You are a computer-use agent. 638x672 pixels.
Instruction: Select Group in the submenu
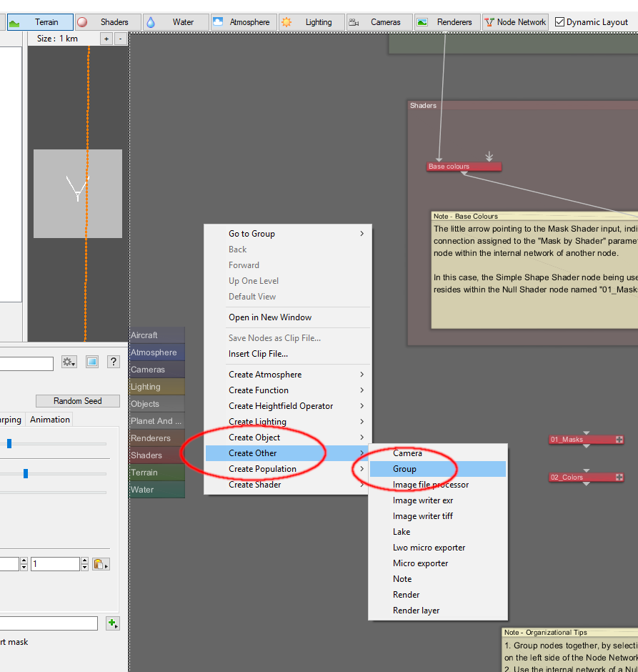(438, 469)
